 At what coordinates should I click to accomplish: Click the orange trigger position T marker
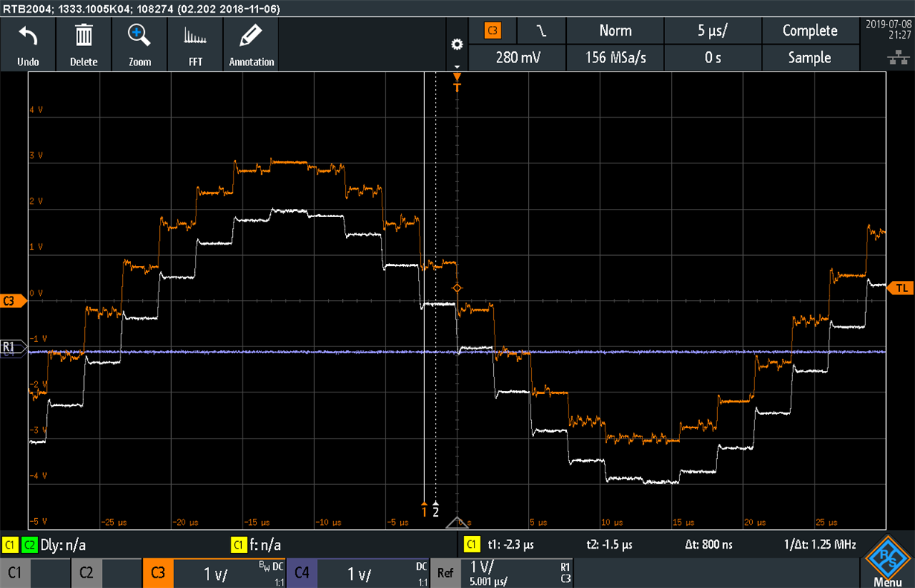[457, 83]
